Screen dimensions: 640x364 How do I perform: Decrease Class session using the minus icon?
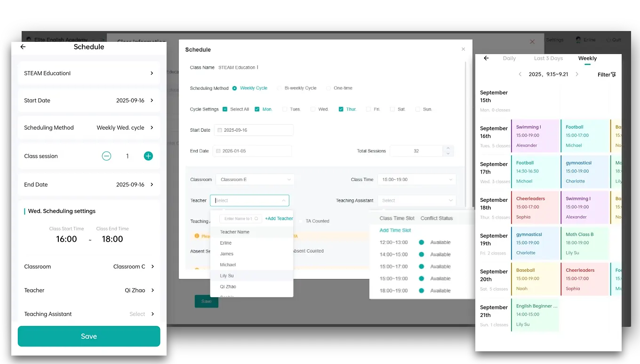click(x=106, y=156)
